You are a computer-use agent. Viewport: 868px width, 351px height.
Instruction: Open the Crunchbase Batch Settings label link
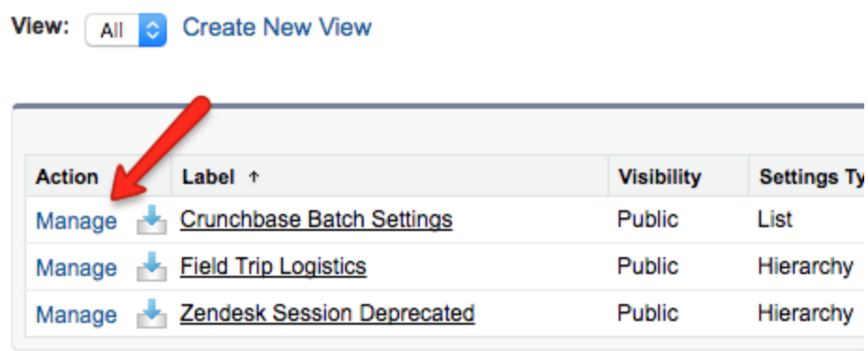coord(316,221)
